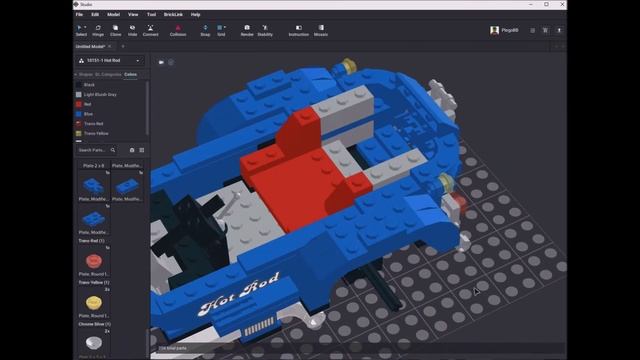640x360 pixels.
Task: Switch to the BL Categories tab
Action: tap(108, 75)
